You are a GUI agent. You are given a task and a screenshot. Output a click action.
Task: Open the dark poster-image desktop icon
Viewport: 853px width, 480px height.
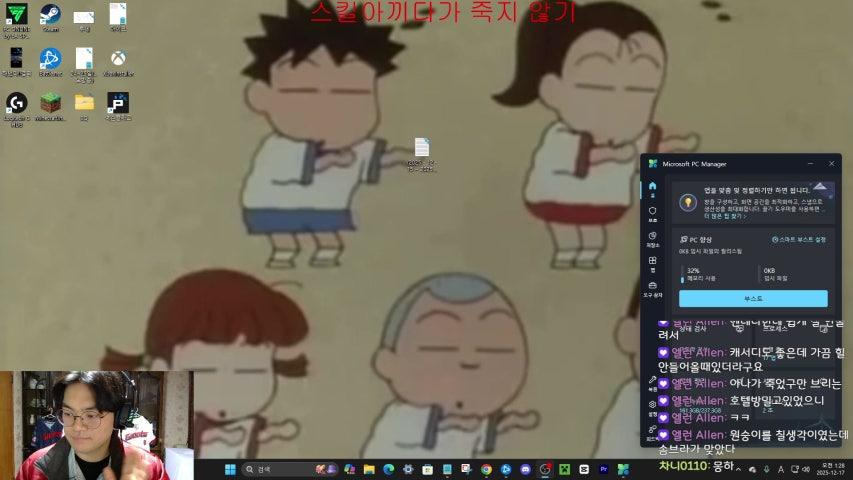pos(17,61)
